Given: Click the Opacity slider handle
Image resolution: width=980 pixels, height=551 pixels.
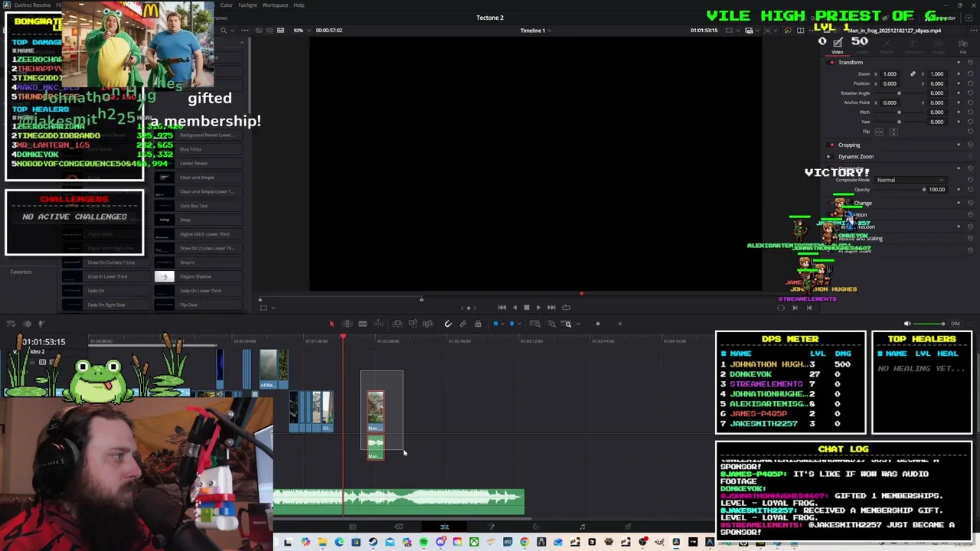Looking at the screenshot, I should click(924, 190).
